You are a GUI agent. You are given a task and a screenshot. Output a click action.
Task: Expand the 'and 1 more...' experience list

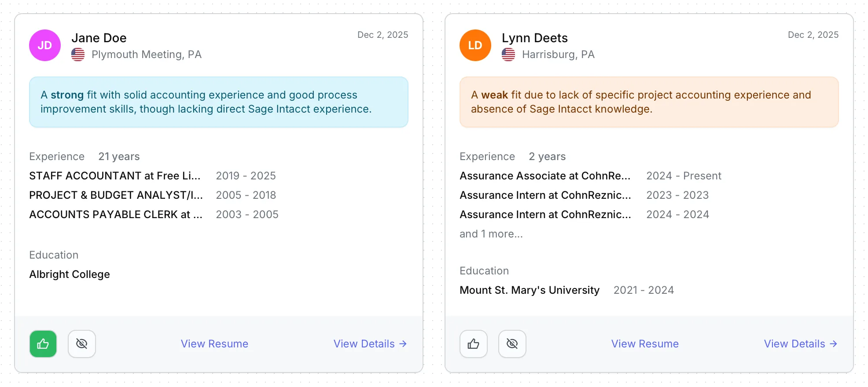pyautogui.click(x=491, y=234)
